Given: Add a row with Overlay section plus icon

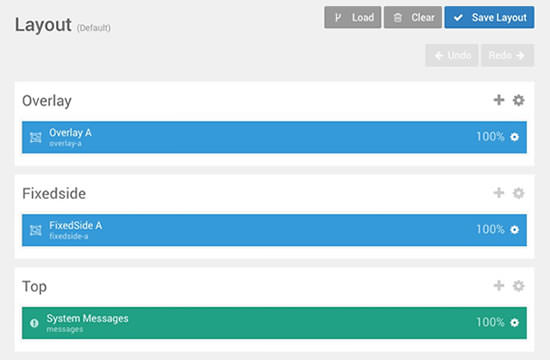Looking at the screenshot, I should (x=499, y=100).
